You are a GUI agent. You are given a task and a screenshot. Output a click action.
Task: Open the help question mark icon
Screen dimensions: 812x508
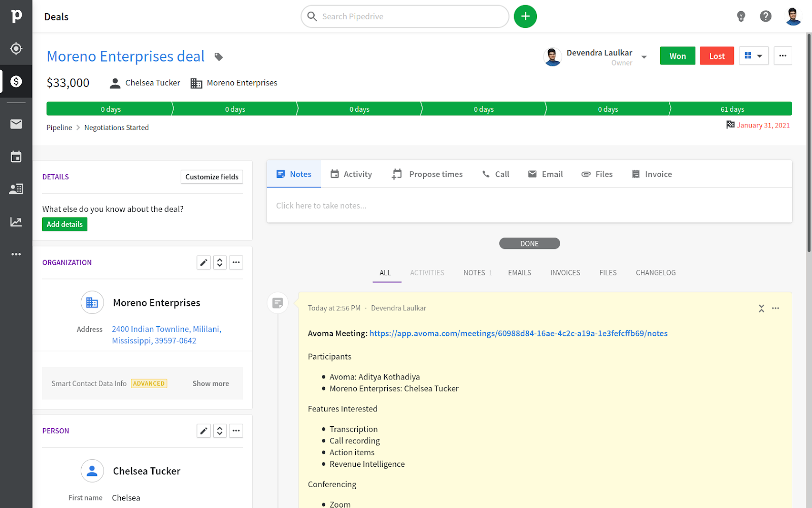pos(766,16)
